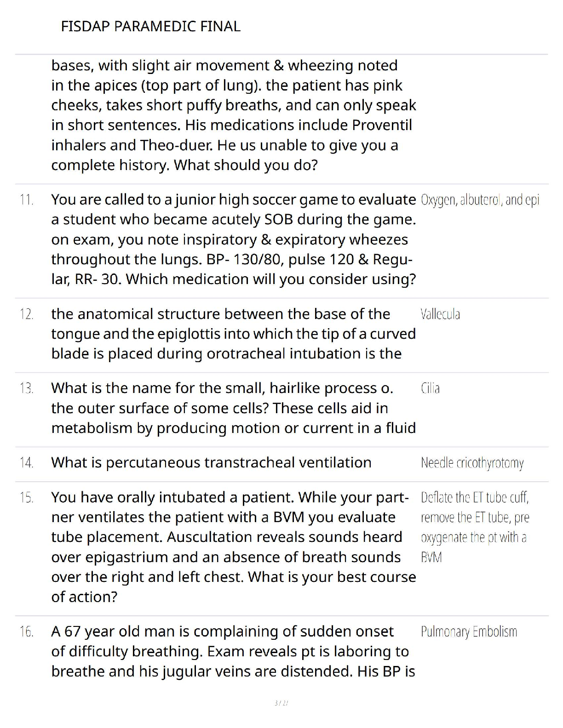Image resolution: width=563 pixels, height=728 pixels.
Task: Click the answer "Oxygen, albuterol, and epi"
Action: (x=480, y=200)
